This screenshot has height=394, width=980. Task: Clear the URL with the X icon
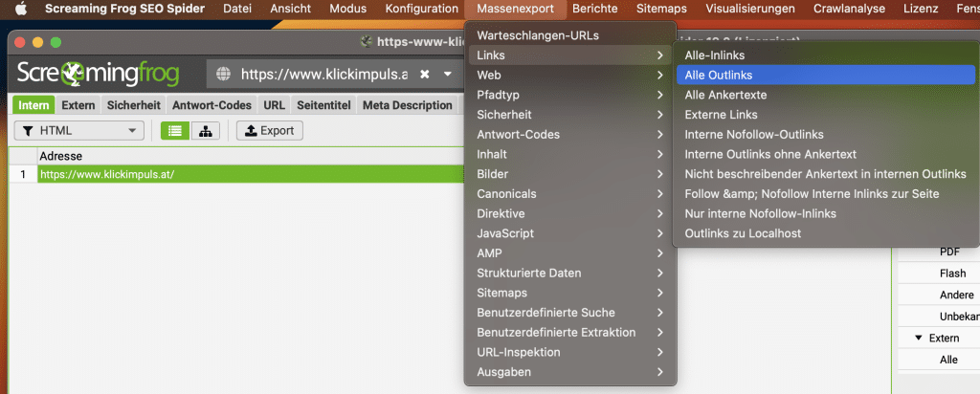click(x=424, y=75)
